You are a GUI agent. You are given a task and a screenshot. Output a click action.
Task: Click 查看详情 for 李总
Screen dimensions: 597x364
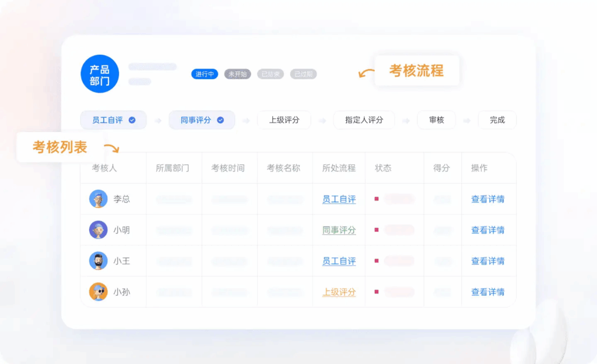click(488, 199)
